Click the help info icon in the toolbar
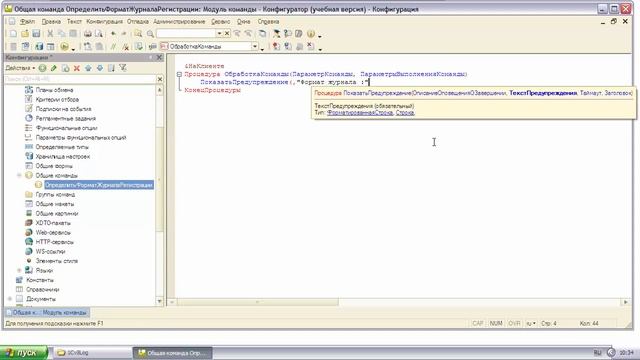 pos(311,34)
